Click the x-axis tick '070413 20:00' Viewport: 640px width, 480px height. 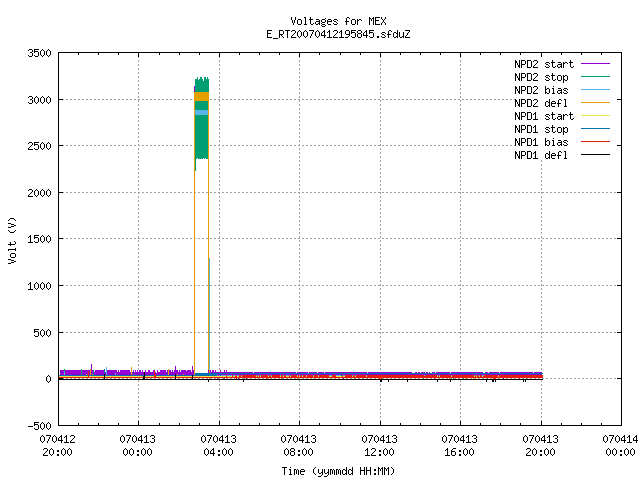(540, 446)
